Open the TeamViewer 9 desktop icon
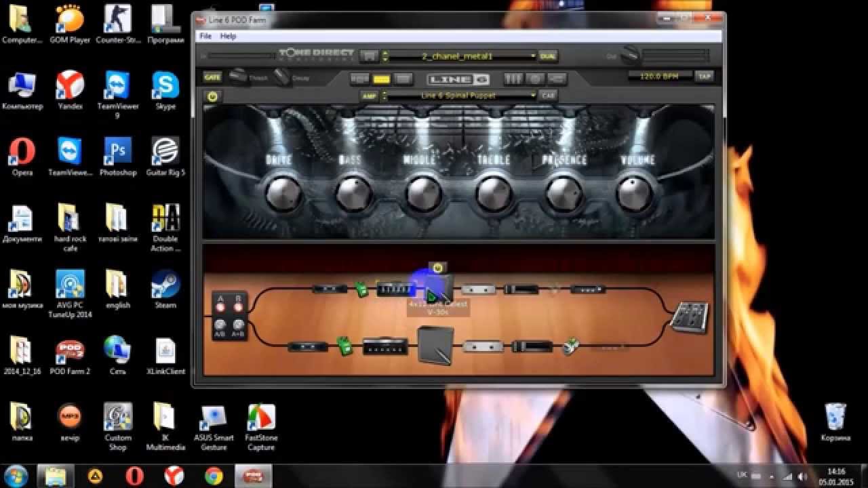Image resolution: width=868 pixels, height=488 pixels. (x=118, y=95)
